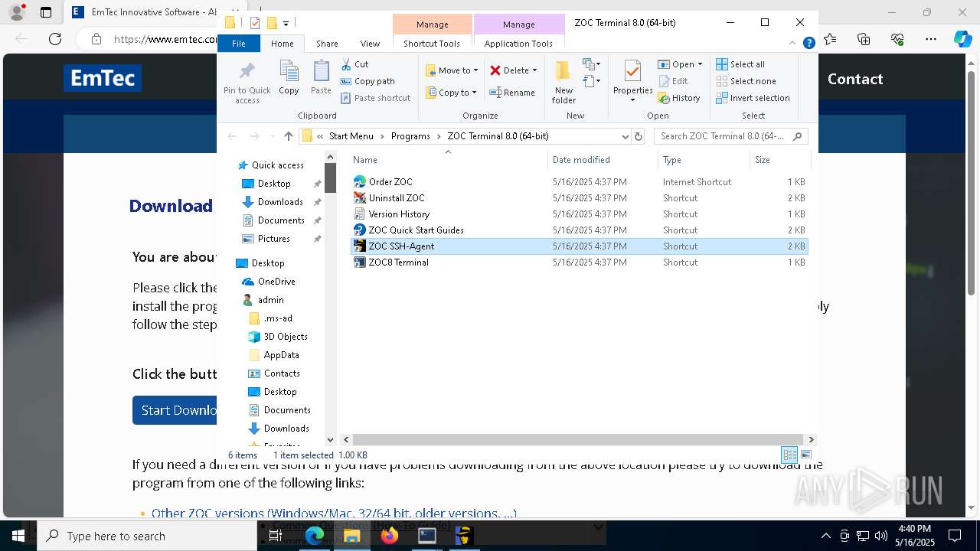The image size is (980, 551).
Task: Switch to large icons view layout
Action: pos(805,455)
